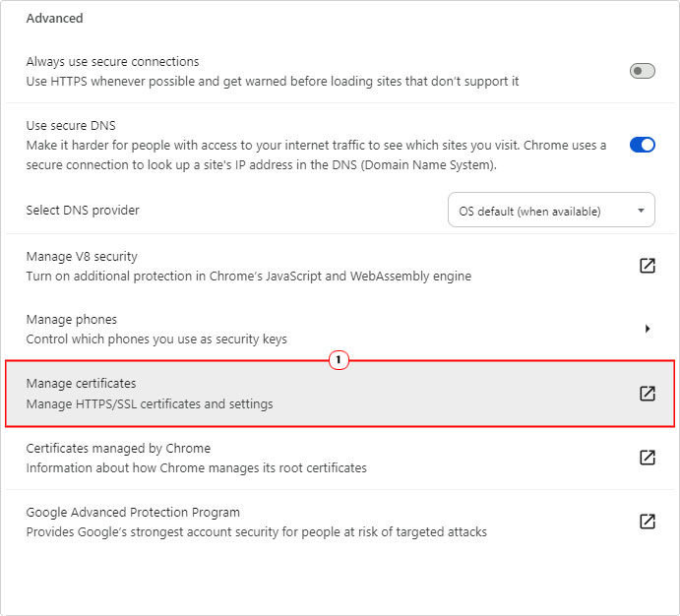Image resolution: width=680 pixels, height=616 pixels.
Task: Open the Manage V8 security entry
Action: 340,266
